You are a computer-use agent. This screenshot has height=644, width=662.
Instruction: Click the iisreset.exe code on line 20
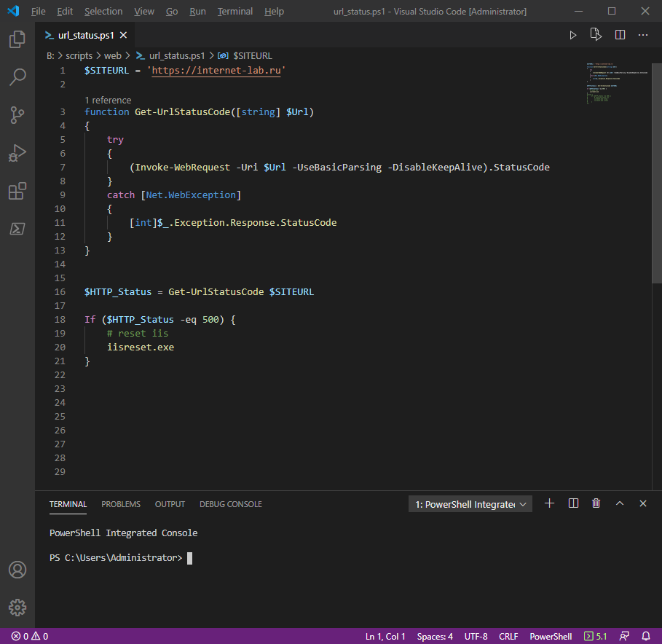(x=140, y=347)
